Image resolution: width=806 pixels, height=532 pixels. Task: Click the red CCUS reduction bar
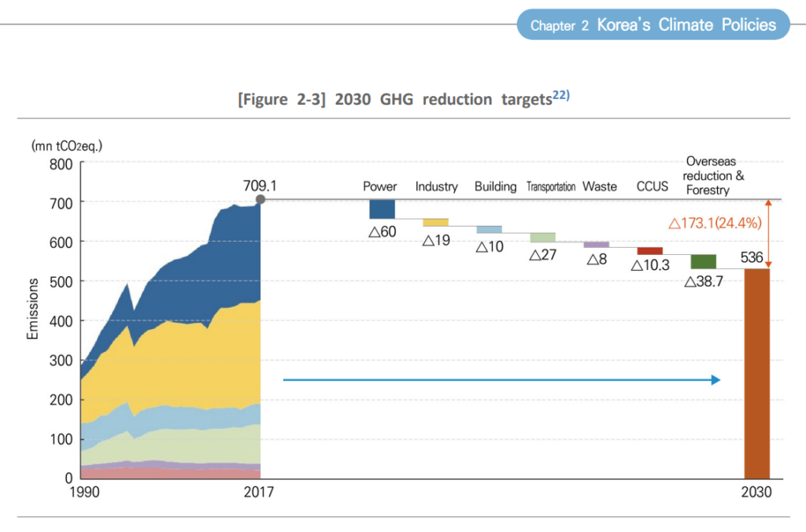click(649, 251)
